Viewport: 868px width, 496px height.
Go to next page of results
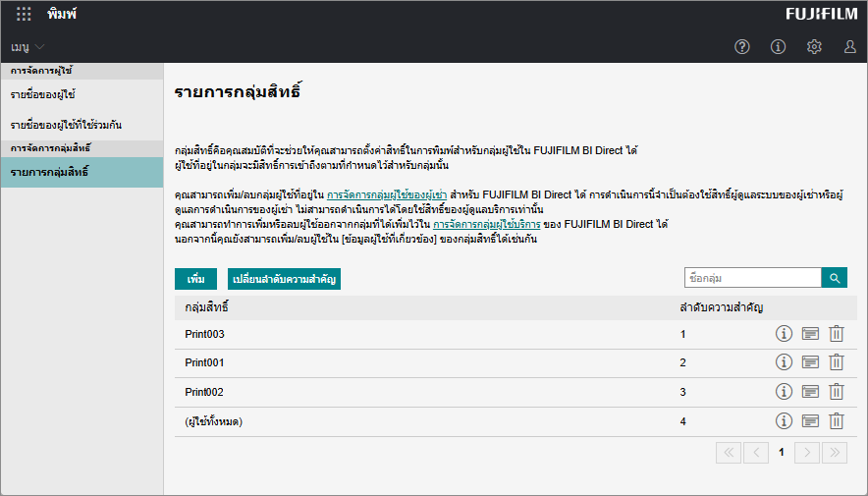click(806, 453)
